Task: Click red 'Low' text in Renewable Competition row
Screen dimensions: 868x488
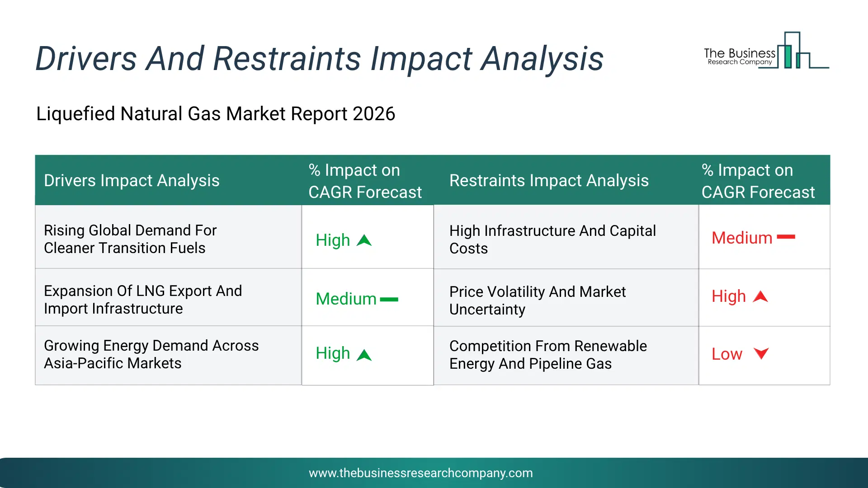Action: [x=727, y=354]
